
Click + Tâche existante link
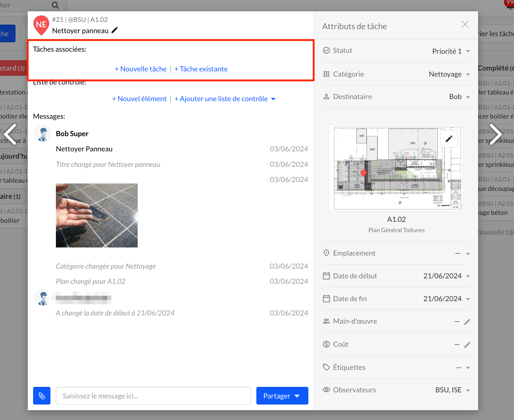201,69
